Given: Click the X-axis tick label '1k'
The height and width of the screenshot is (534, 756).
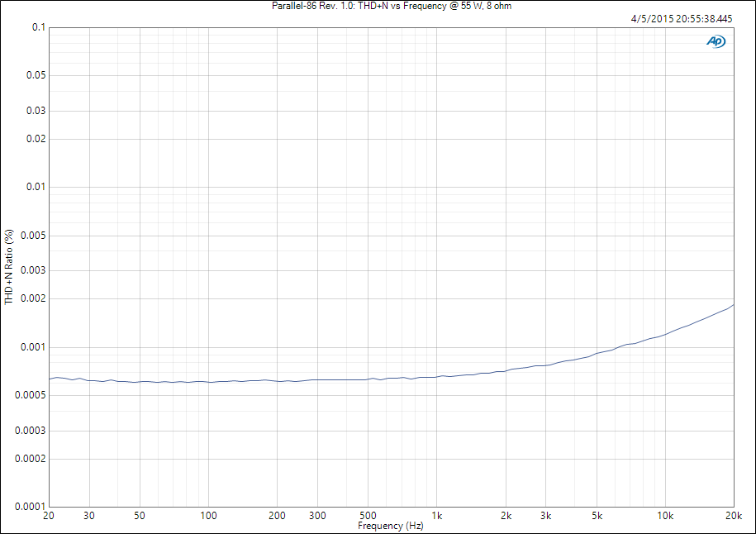Looking at the screenshot, I should click(x=437, y=516).
